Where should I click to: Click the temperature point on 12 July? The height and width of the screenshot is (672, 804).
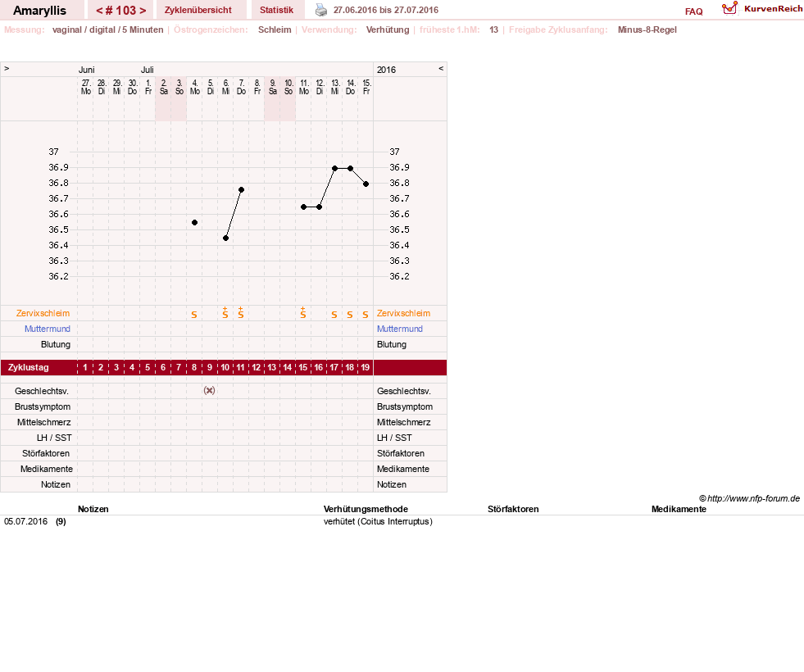pos(319,207)
